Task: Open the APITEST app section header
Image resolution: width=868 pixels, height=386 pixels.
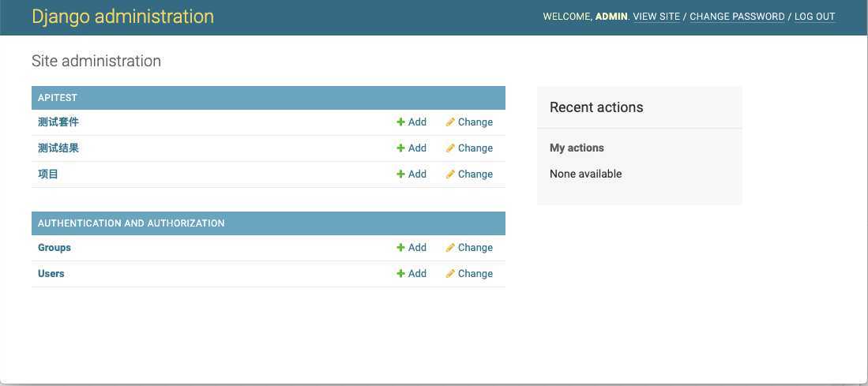Action: point(58,98)
